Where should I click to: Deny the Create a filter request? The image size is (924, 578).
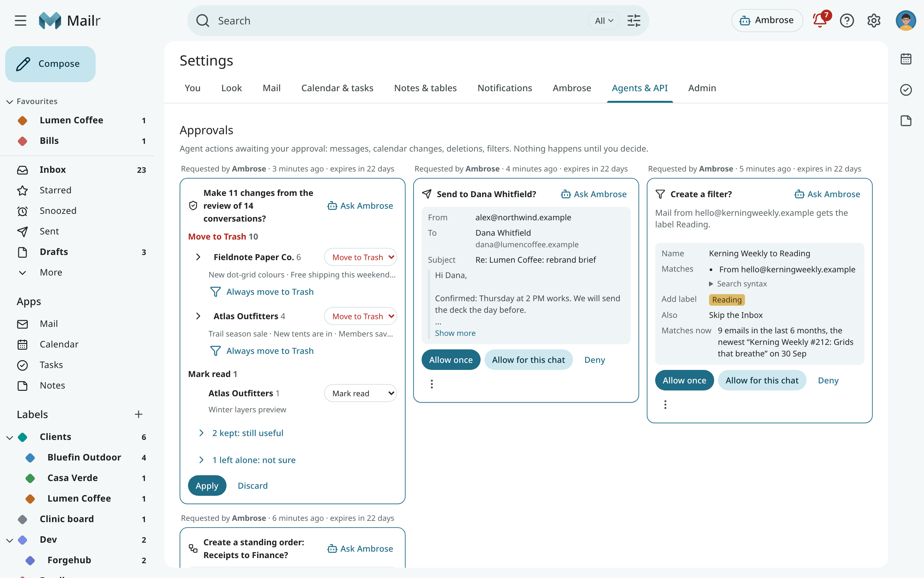coord(828,381)
